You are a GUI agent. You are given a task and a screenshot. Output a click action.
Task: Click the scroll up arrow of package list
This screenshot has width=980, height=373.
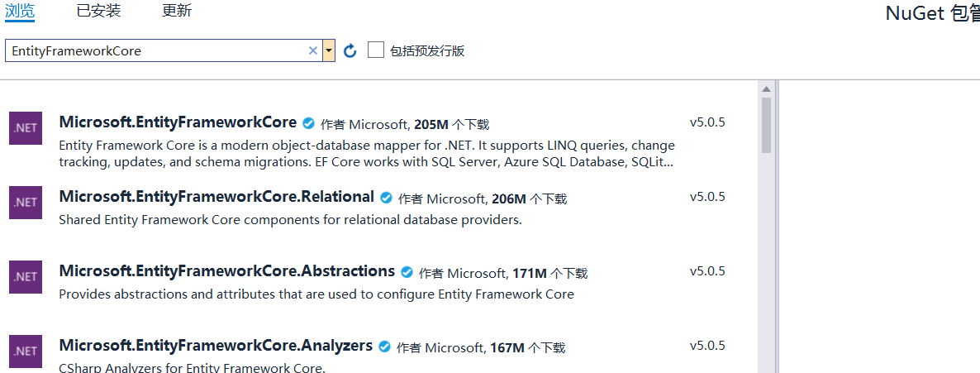coord(766,89)
